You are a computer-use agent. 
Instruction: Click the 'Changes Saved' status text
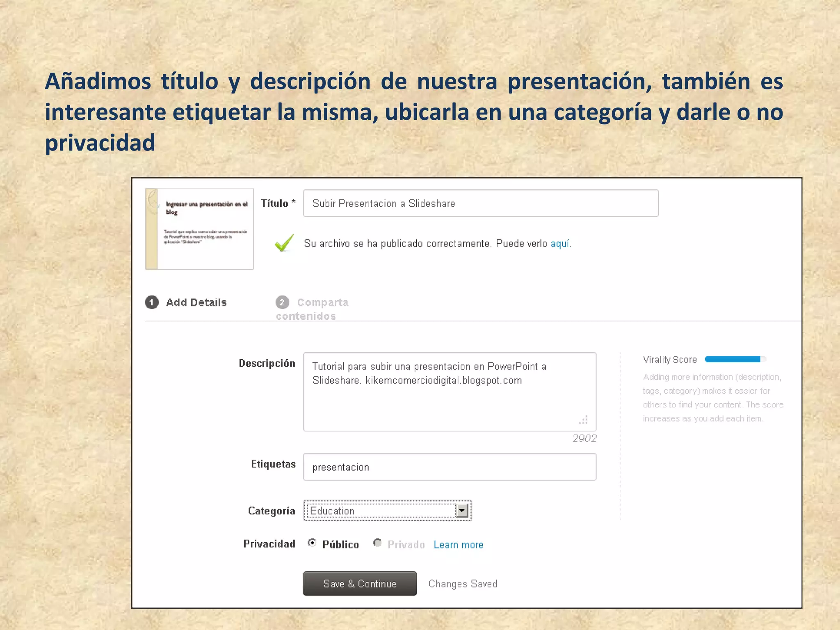(x=463, y=584)
